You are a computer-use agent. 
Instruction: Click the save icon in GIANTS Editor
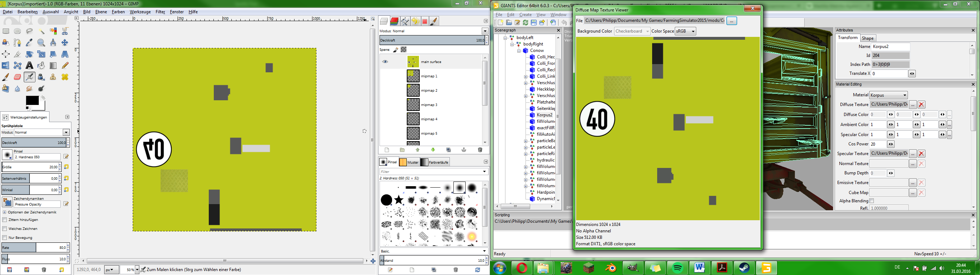[534, 23]
